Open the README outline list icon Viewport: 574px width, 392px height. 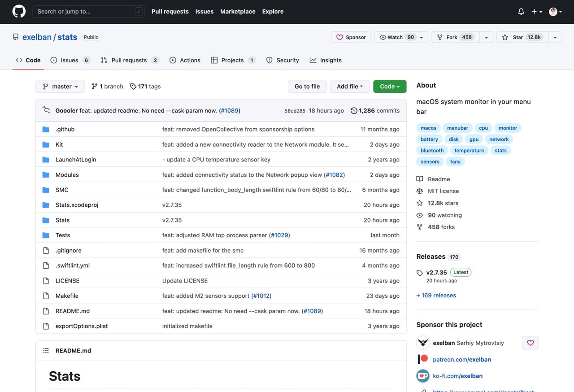(x=46, y=351)
